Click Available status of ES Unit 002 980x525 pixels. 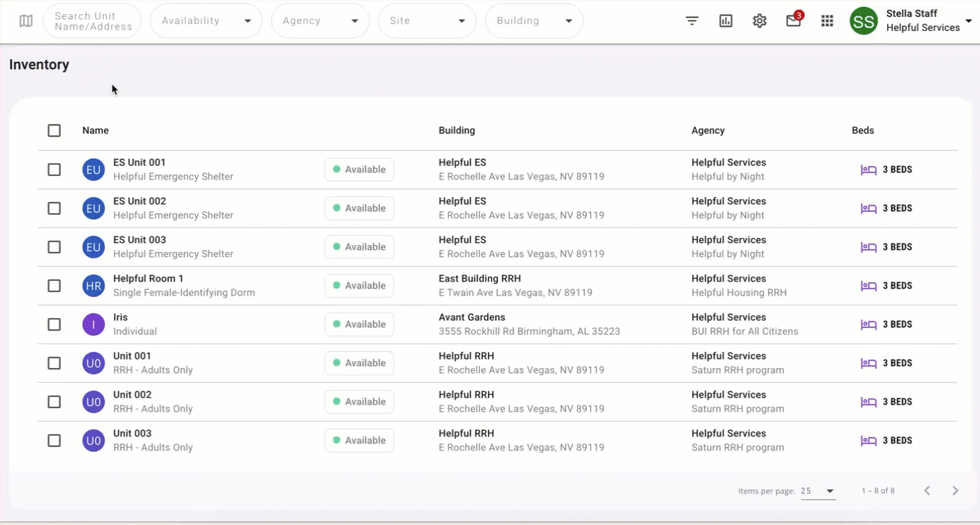point(359,208)
